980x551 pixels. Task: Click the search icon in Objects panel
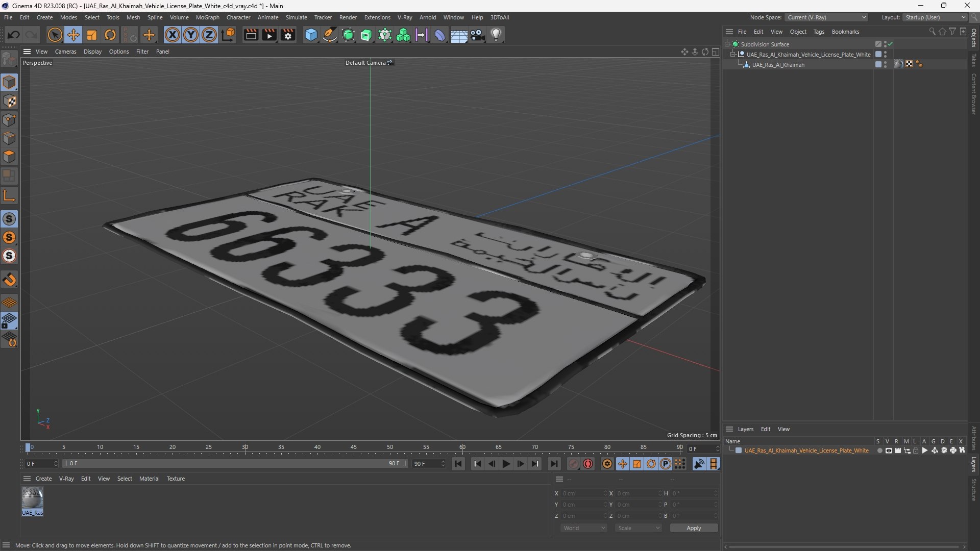[x=932, y=32]
